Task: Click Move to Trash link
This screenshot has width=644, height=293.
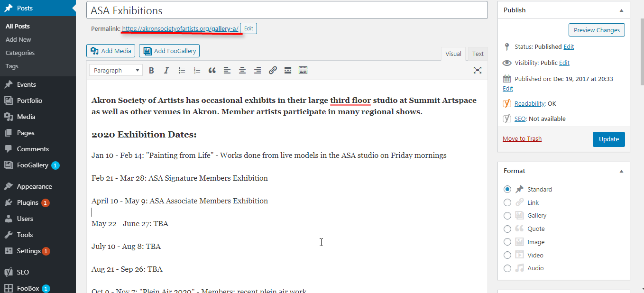Action: 522,139
